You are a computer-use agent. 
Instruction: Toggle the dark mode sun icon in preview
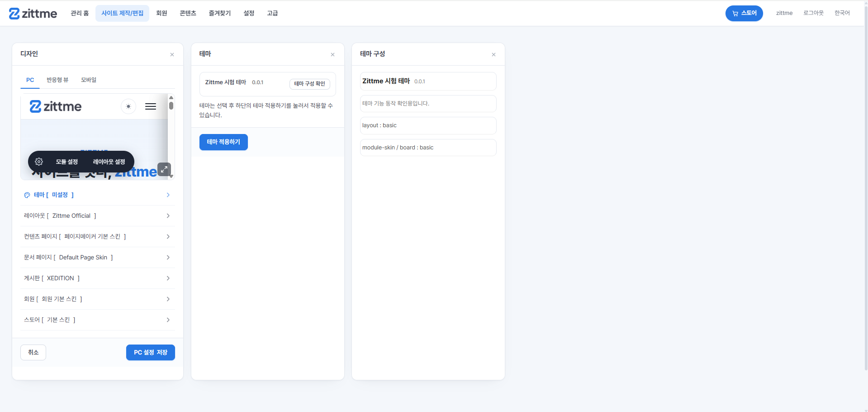pos(128,106)
